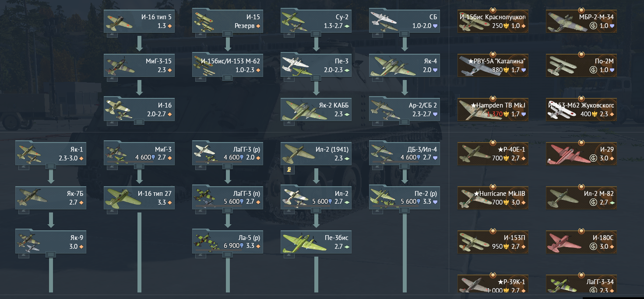Click the crew icon under Ил-2 (1941)
644x299 pixels.
(x=288, y=169)
